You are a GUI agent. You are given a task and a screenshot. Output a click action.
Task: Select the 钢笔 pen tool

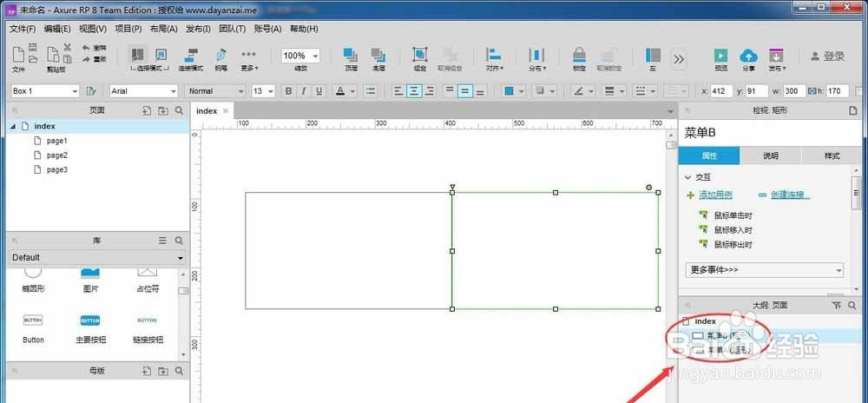(x=221, y=56)
